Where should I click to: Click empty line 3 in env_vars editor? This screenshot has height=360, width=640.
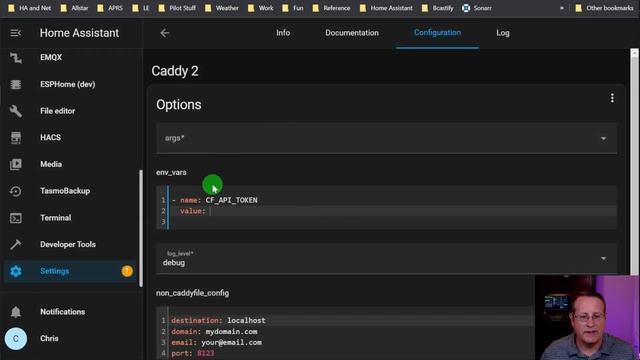click(x=392, y=222)
